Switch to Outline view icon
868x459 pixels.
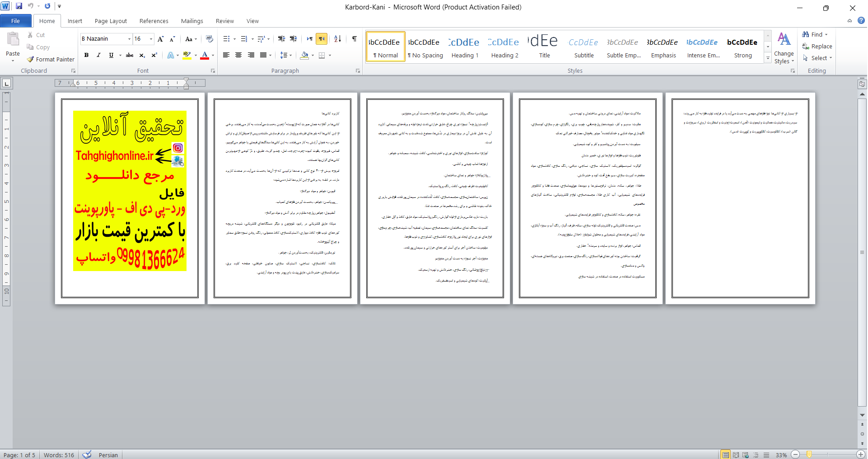[x=756, y=455]
